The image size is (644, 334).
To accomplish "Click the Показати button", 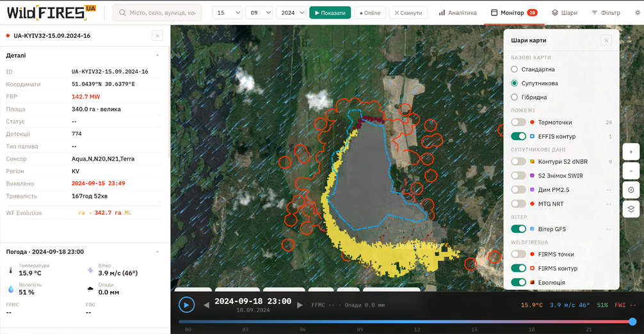I will (x=330, y=13).
